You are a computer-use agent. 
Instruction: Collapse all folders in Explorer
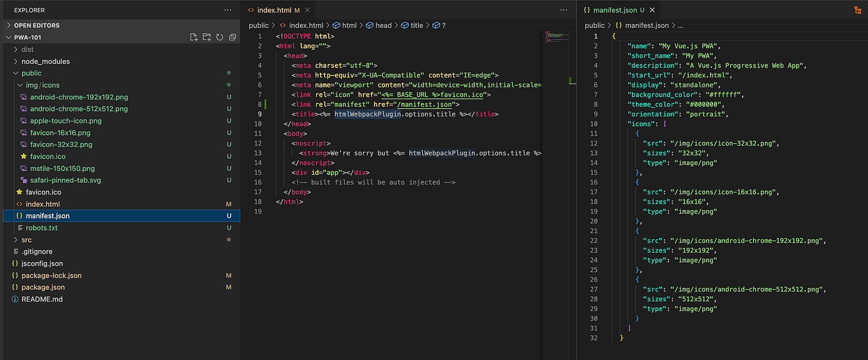pos(232,37)
